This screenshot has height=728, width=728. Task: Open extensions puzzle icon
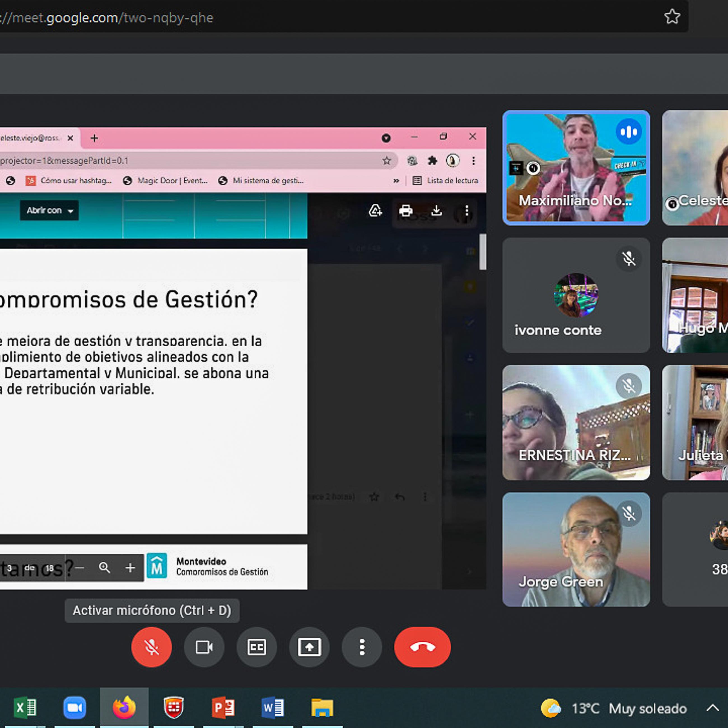pyautogui.click(x=432, y=161)
